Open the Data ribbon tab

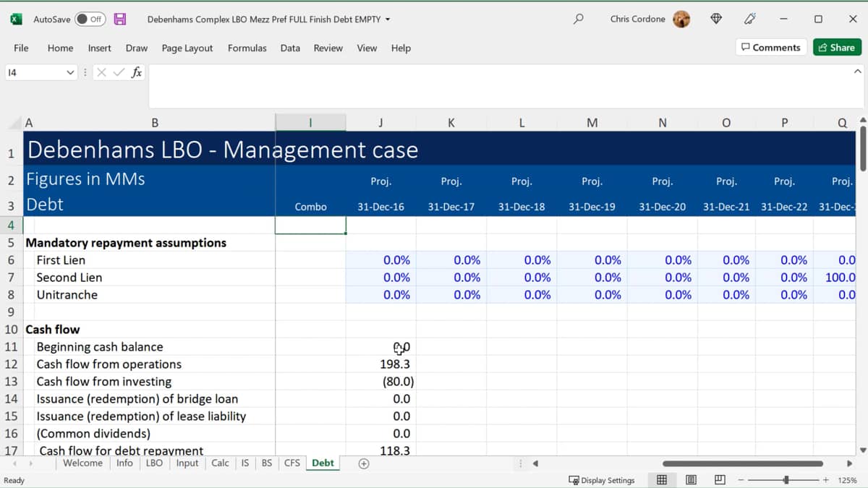click(x=290, y=48)
